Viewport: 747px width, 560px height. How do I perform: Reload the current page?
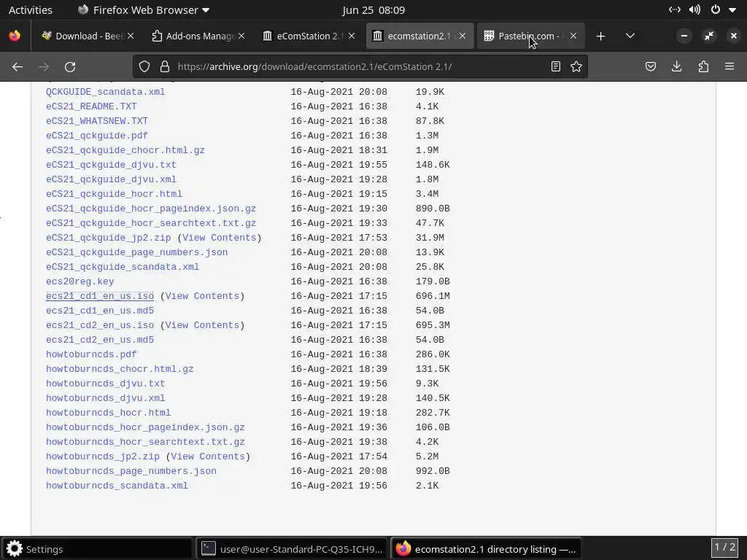(x=70, y=66)
